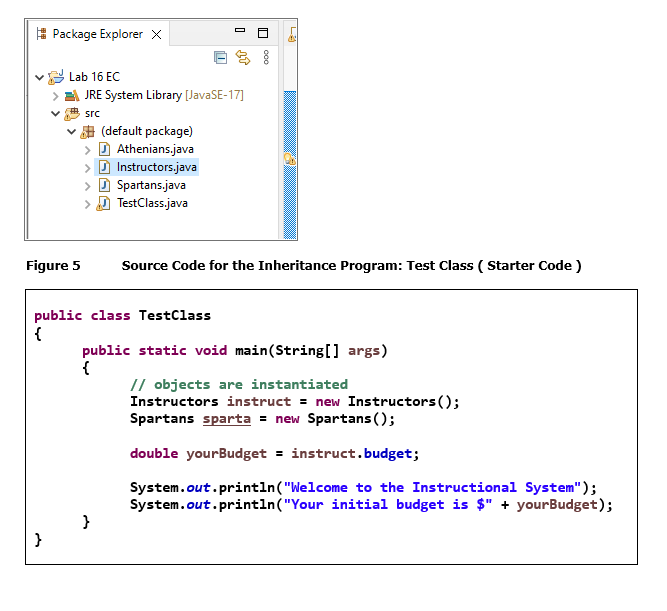This screenshot has width=667, height=611.
Task: Expand the Instructors.java node
Action: 88,168
